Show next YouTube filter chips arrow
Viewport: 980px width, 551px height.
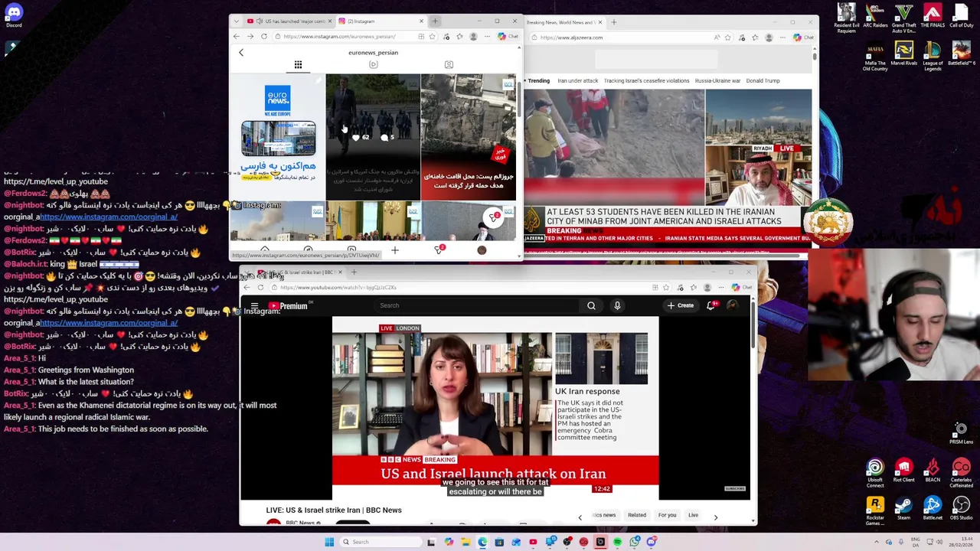tap(715, 517)
